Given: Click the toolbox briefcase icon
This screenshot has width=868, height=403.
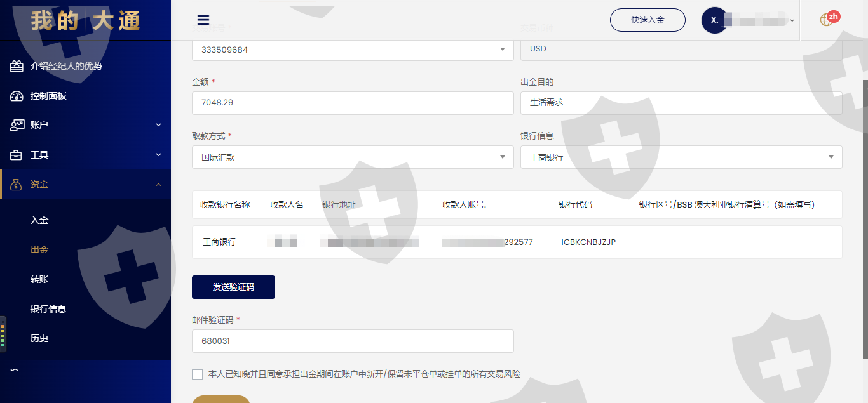Looking at the screenshot, I should coord(17,155).
